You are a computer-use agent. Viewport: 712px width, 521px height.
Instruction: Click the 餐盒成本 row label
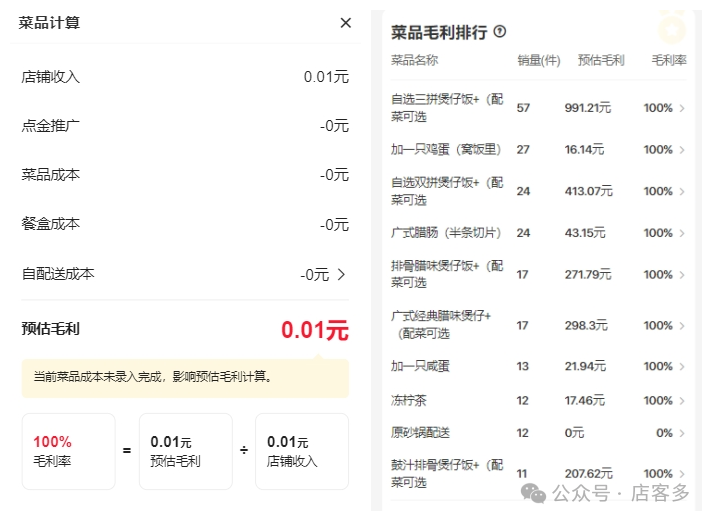tap(50, 224)
